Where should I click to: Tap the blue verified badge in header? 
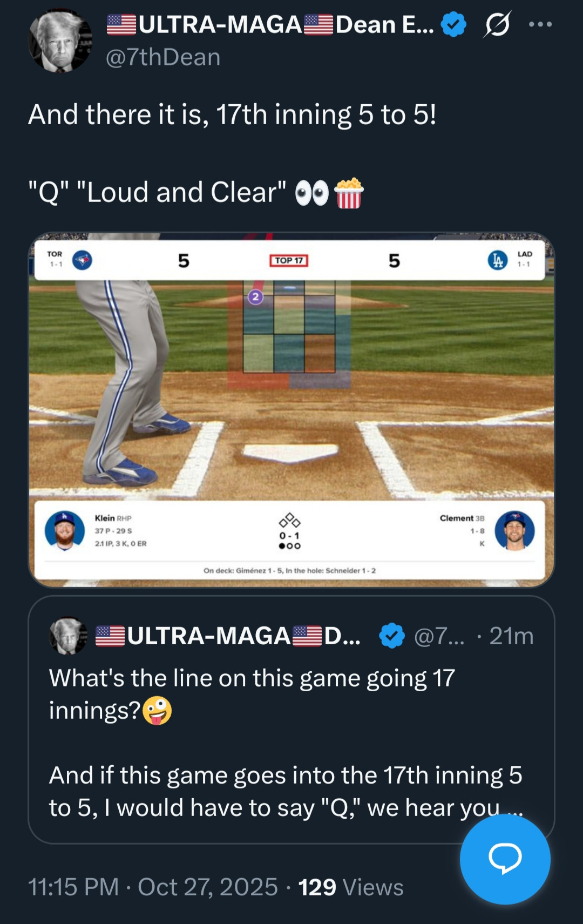coord(453,24)
